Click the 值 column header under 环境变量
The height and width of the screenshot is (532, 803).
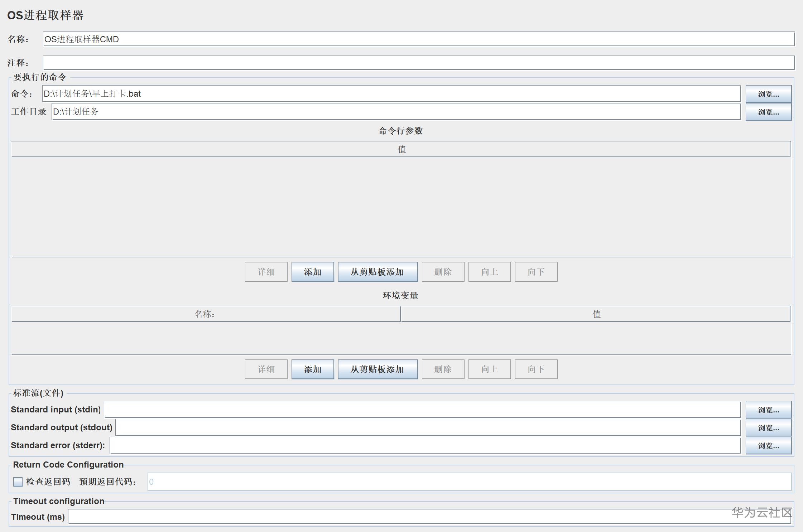point(596,314)
